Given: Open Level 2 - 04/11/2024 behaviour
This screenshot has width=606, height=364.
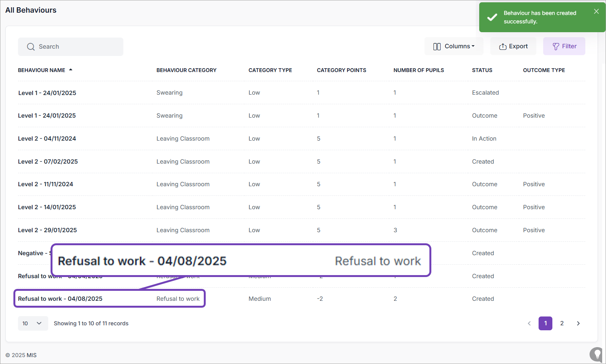Looking at the screenshot, I should (47, 139).
